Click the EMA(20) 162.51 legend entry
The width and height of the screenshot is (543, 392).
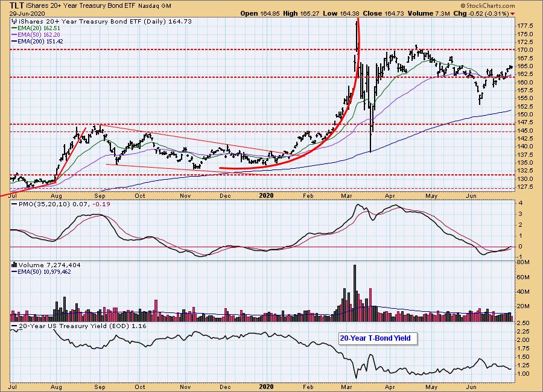coord(39,28)
